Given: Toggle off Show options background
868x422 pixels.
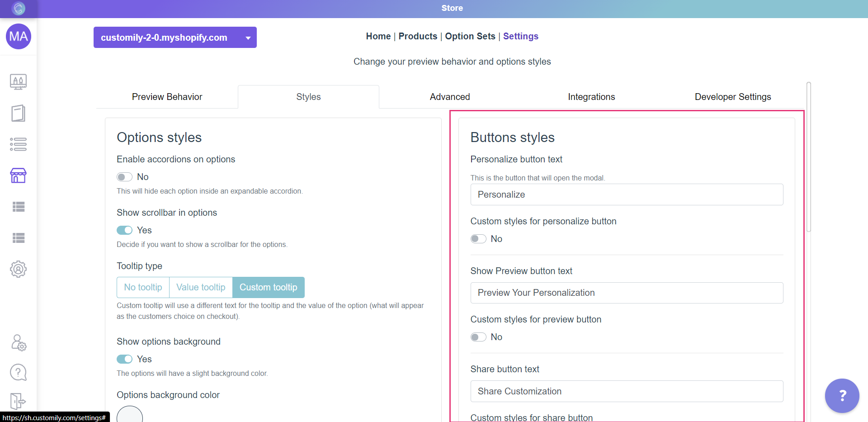Looking at the screenshot, I should [x=124, y=359].
